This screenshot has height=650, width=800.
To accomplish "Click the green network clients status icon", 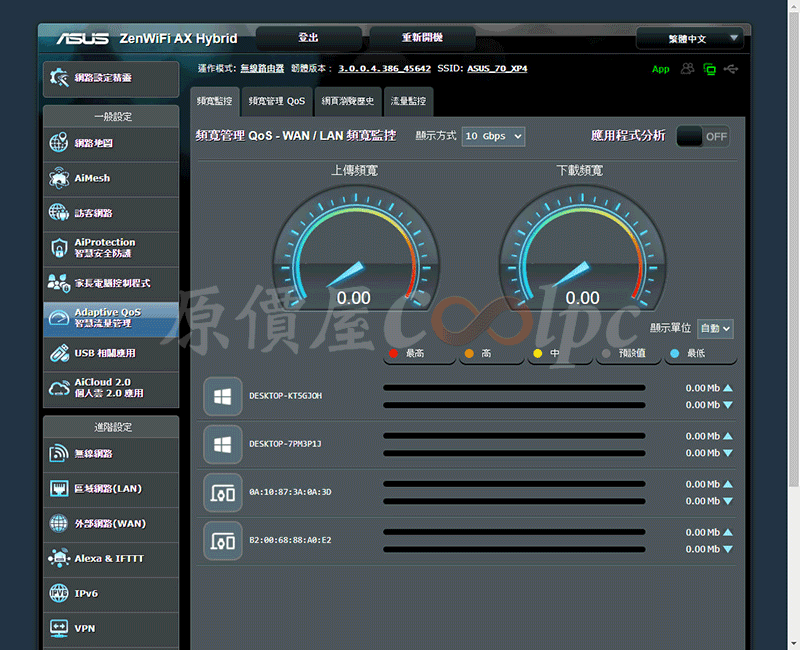I will [x=709, y=69].
